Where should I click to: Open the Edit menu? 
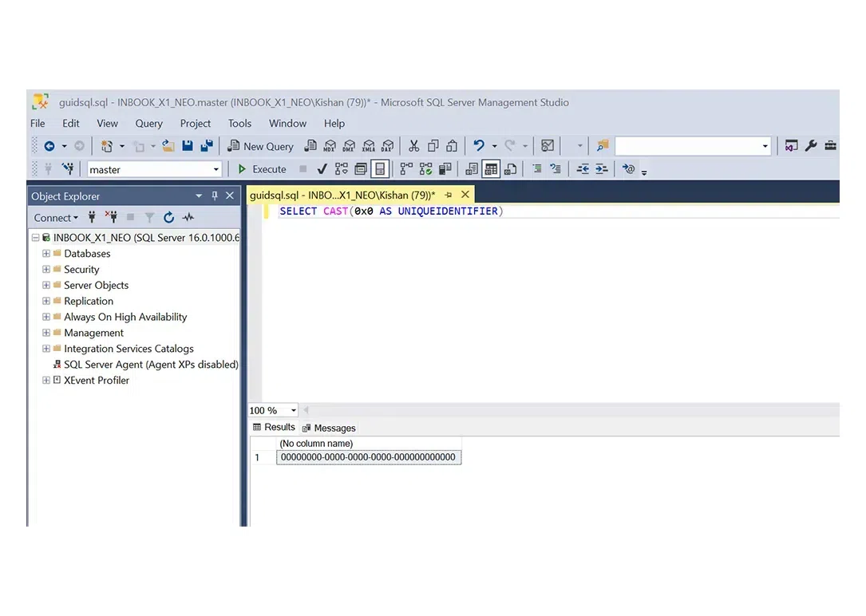tap(71, 123)
